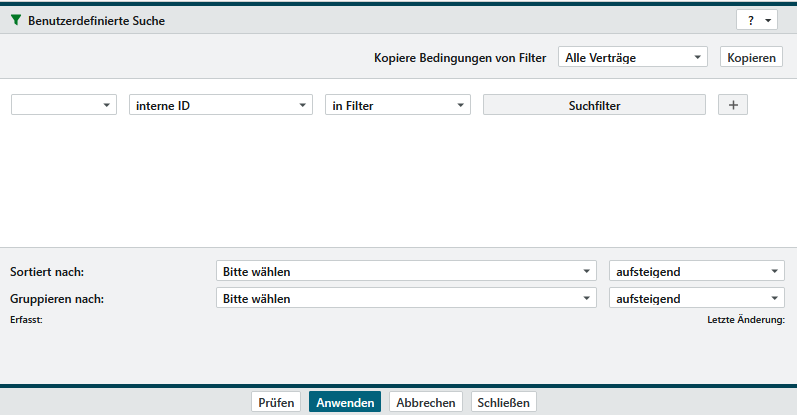Add a condition with the plus button
Screen dimensions: 797x415
pyautogui.click(x=732, y=105)
